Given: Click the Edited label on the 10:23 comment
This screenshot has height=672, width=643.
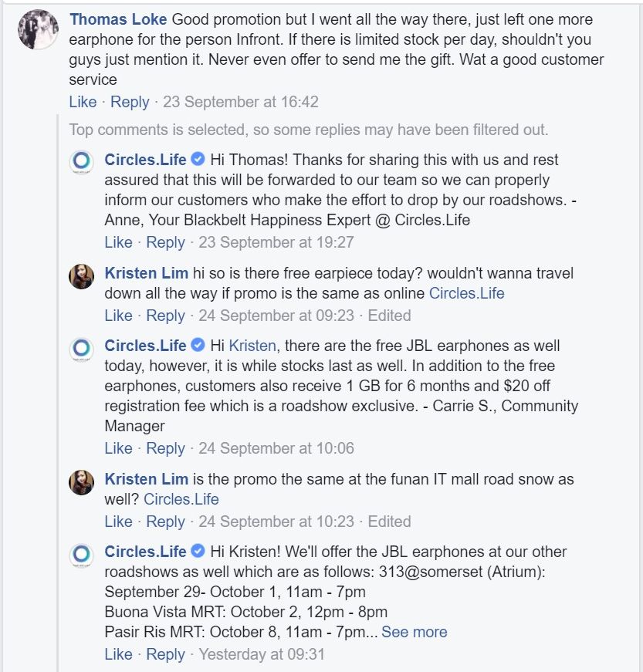Looking at the screenshot, I should (x=389, y=522).
